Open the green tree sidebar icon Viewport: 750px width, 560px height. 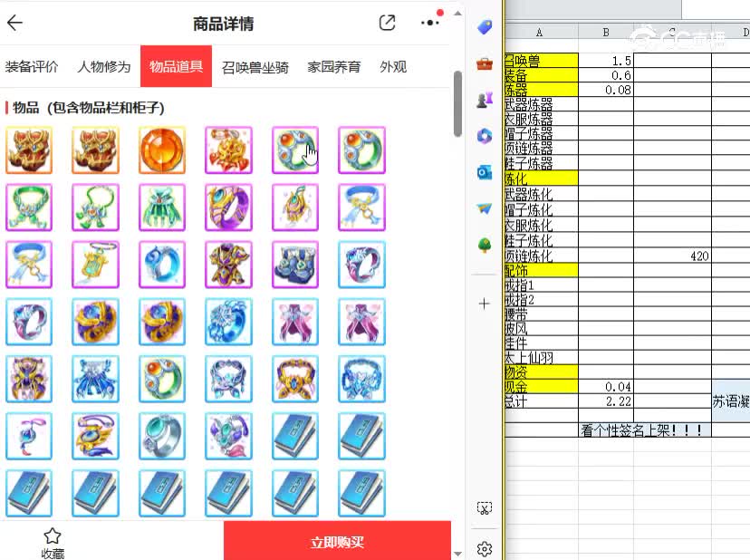[485, 245]
